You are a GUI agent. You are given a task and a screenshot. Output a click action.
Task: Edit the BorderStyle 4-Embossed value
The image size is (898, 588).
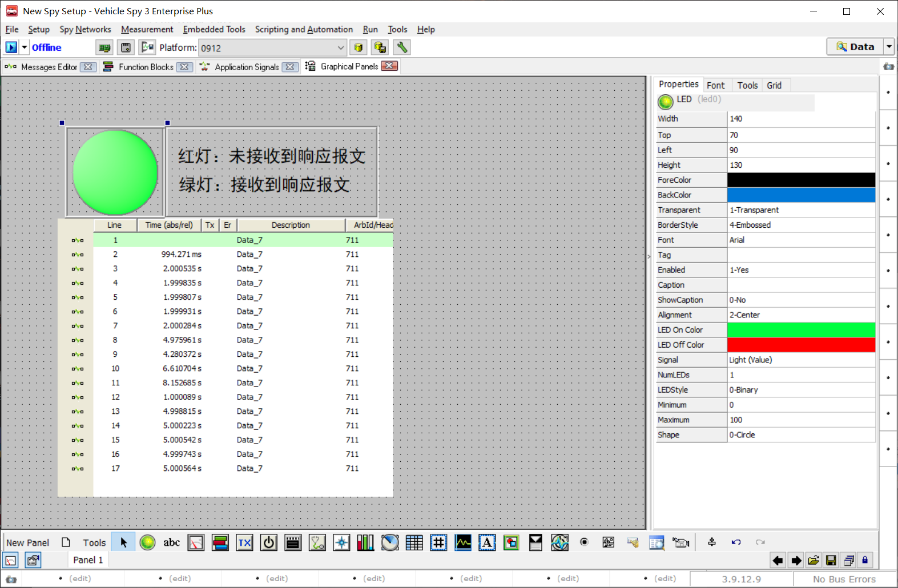[801, 225]
